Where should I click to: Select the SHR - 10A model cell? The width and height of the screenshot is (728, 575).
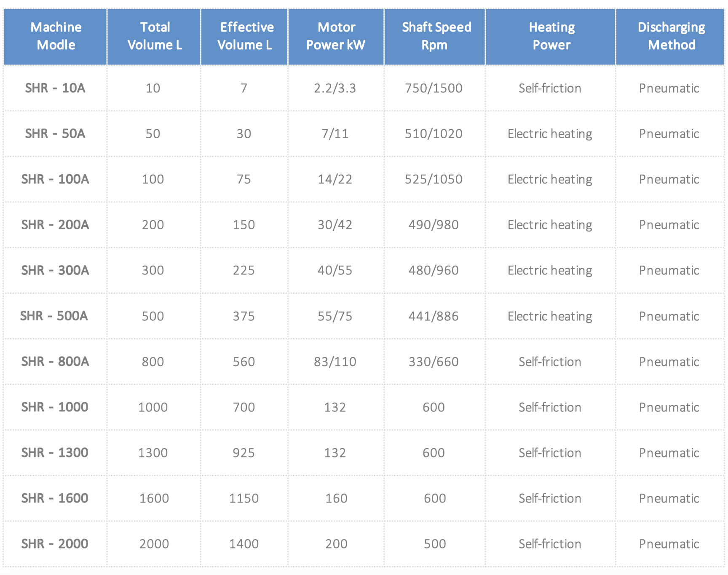click(55, 88)
